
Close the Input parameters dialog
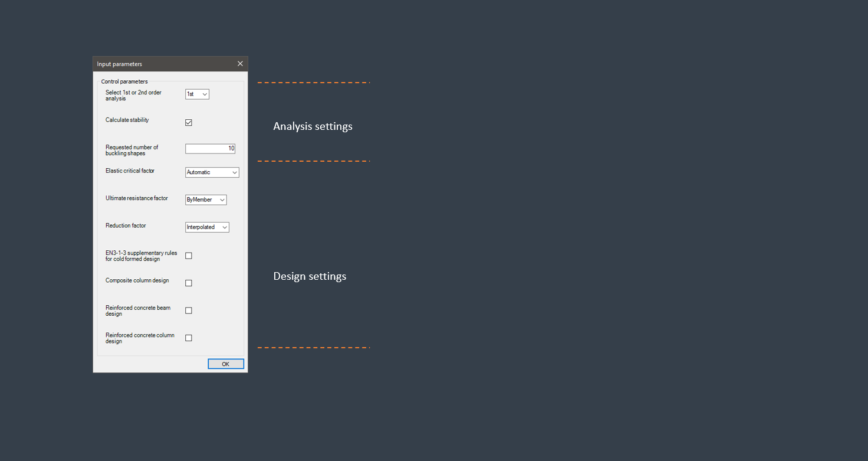click(x=240, y=64)
